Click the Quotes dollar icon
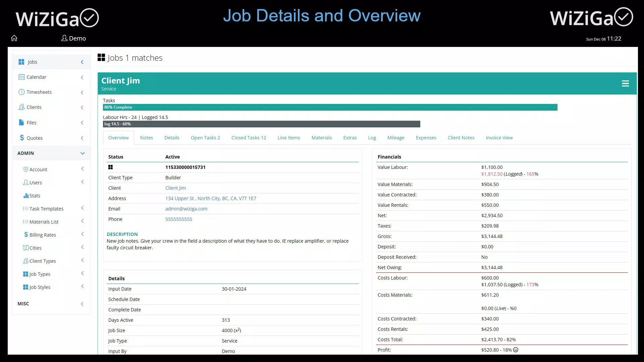The image size is (644, 362). pos(22,138)
